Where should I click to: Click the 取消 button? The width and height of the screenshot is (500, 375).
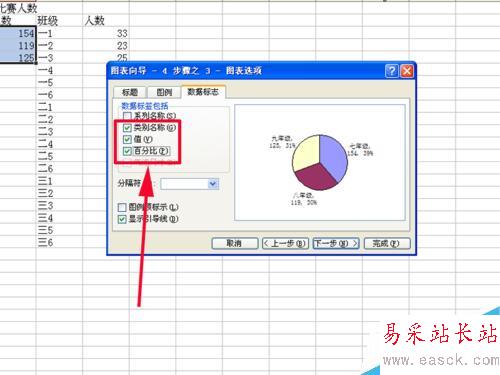point(235,243)
